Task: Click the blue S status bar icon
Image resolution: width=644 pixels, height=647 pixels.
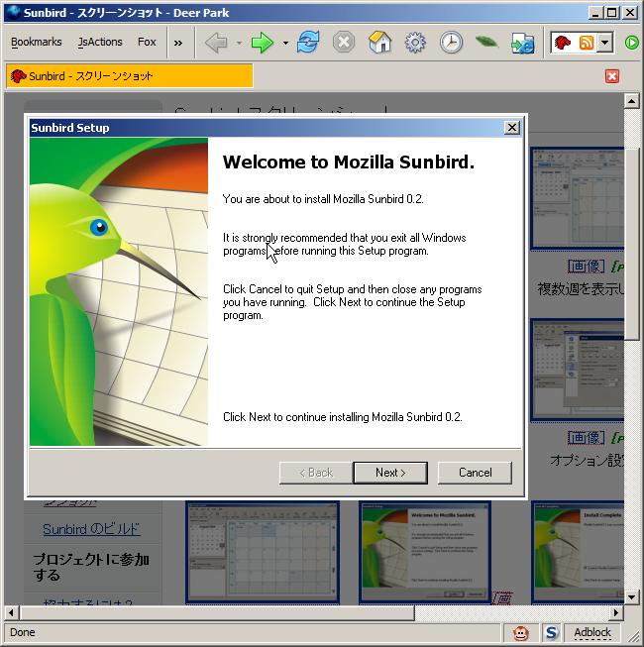Action: [x=551, y=632]
